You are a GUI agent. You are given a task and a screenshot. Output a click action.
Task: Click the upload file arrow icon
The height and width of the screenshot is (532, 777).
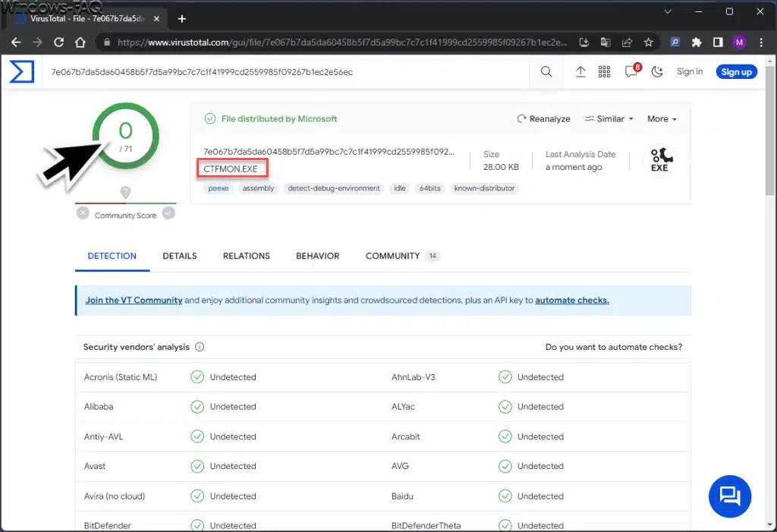tap(580, 72)
